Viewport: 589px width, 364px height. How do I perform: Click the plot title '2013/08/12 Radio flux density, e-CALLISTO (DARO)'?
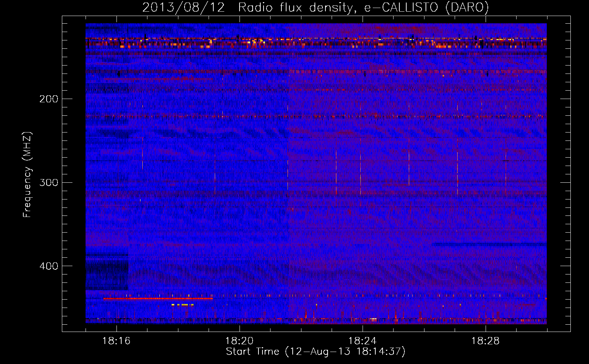[315, 8]
